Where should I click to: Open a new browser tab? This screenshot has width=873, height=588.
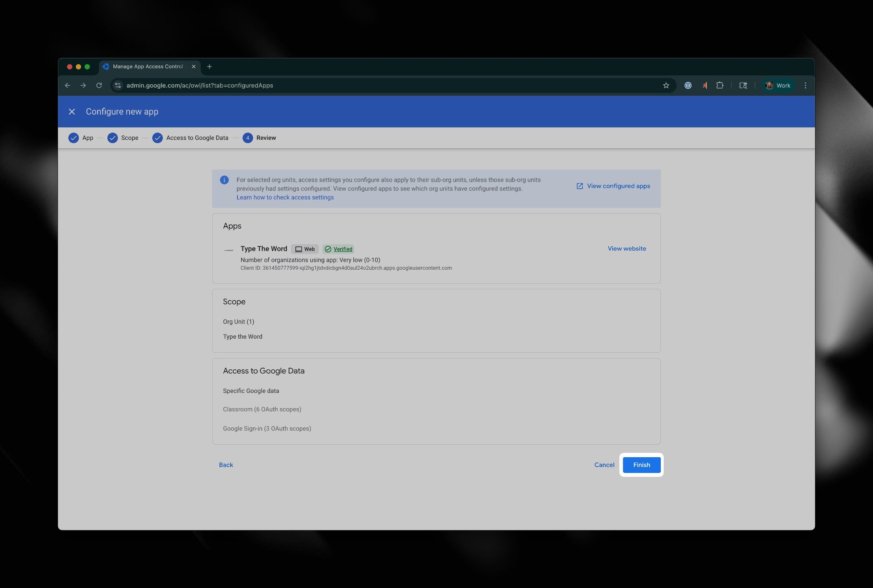pyautogui.click(x=209, y=66)
